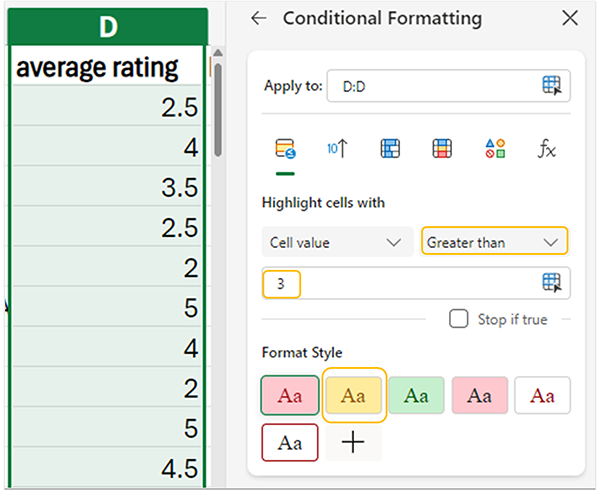
Task: Expand the Greater than condition dropdown
Action: [x=494, y=242]
